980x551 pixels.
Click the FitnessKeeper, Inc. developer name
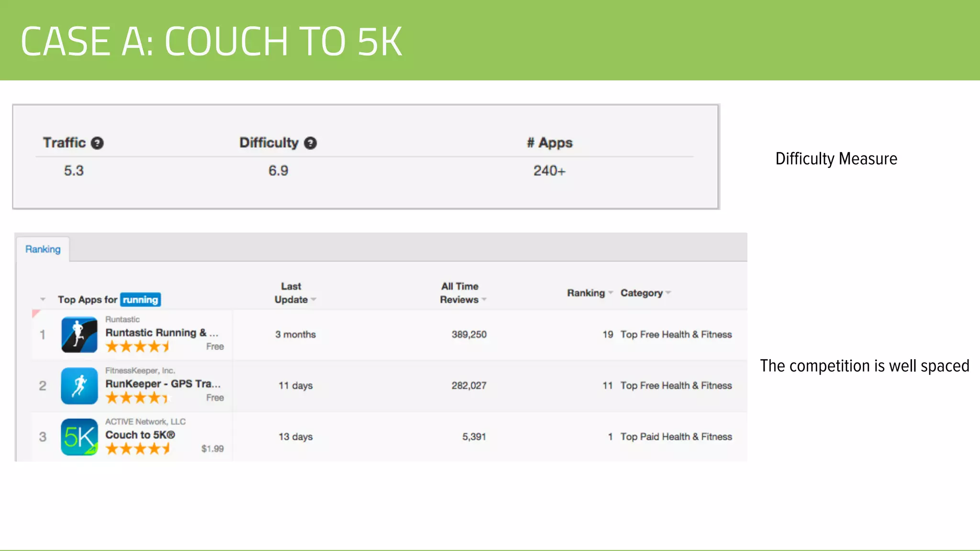[140, 371]
